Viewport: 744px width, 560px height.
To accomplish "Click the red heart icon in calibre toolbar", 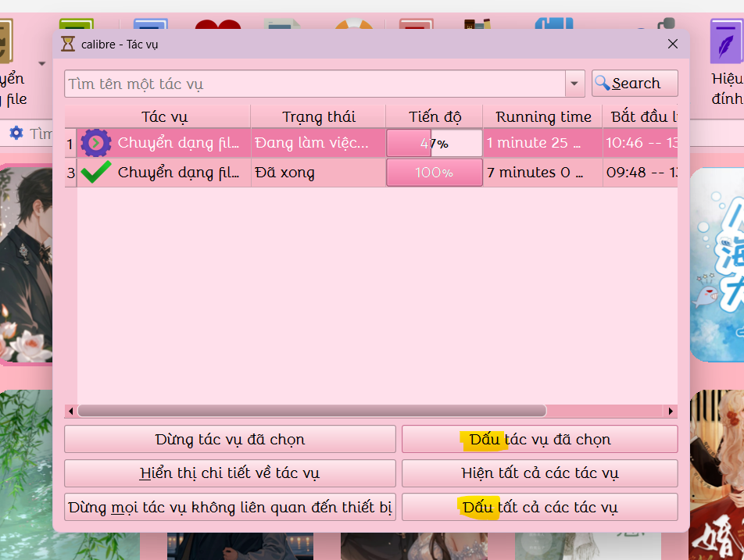I will coord(218,24).
